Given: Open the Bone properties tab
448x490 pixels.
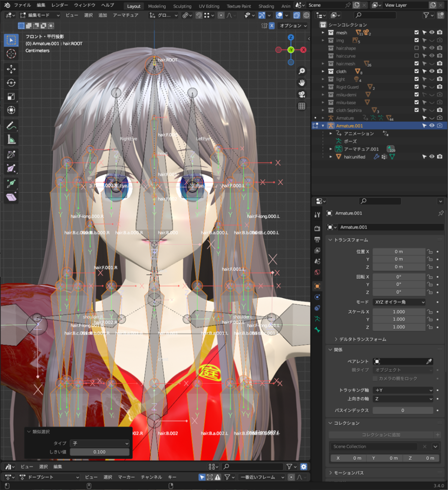Looking at the screenshot, I should click(x=317, y=330).
